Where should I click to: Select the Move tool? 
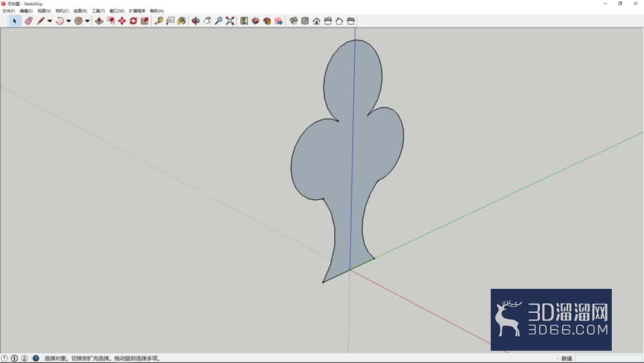pyautogui.click(x=122, y=21)
